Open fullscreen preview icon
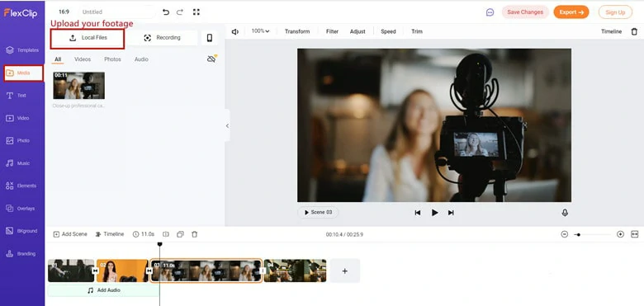The image size is (644, 306). 197,12
